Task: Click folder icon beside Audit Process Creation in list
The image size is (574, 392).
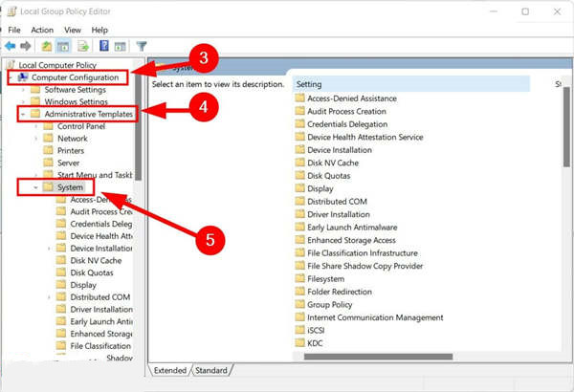Action: pyautogui.click(x=299, y=111)
